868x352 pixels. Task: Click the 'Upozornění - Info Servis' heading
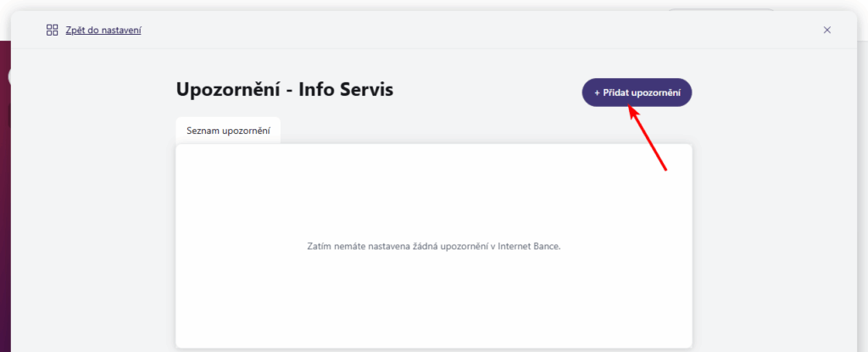tap(285, 89)
